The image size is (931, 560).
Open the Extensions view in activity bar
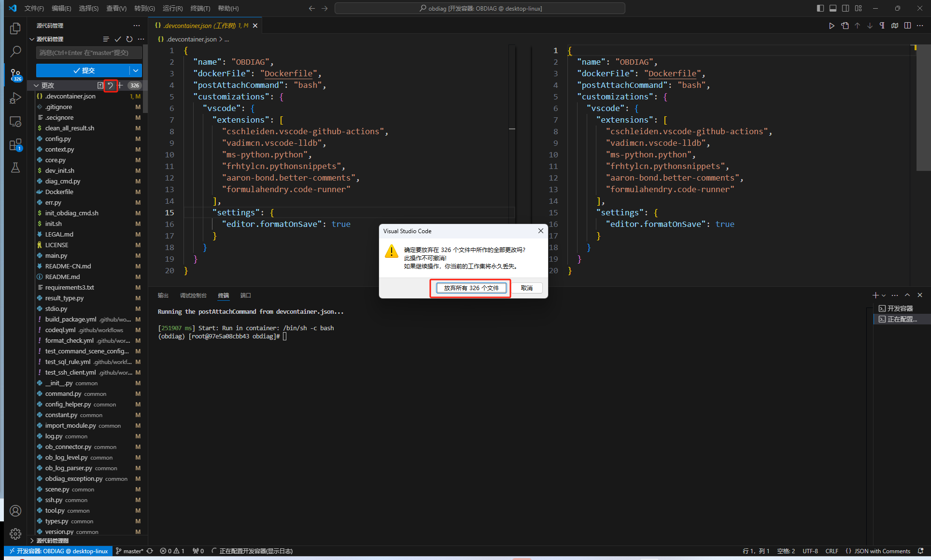pos(15,145)
